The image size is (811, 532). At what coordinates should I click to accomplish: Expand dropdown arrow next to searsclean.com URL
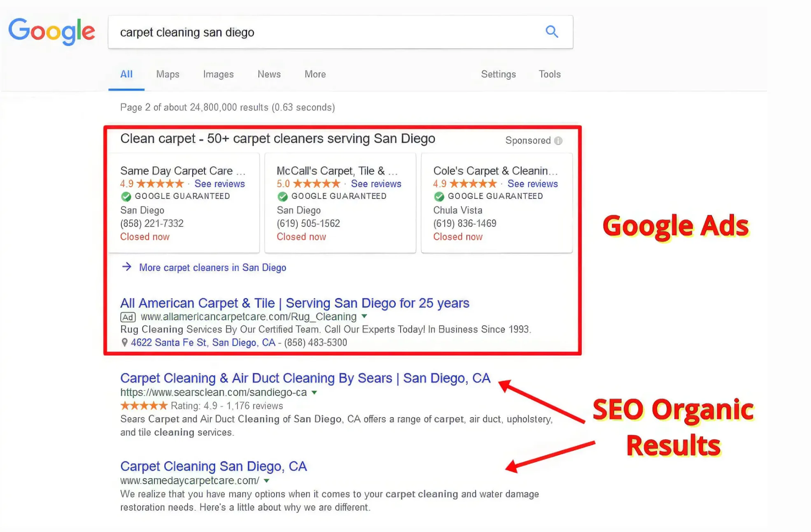tap(314, 392)
